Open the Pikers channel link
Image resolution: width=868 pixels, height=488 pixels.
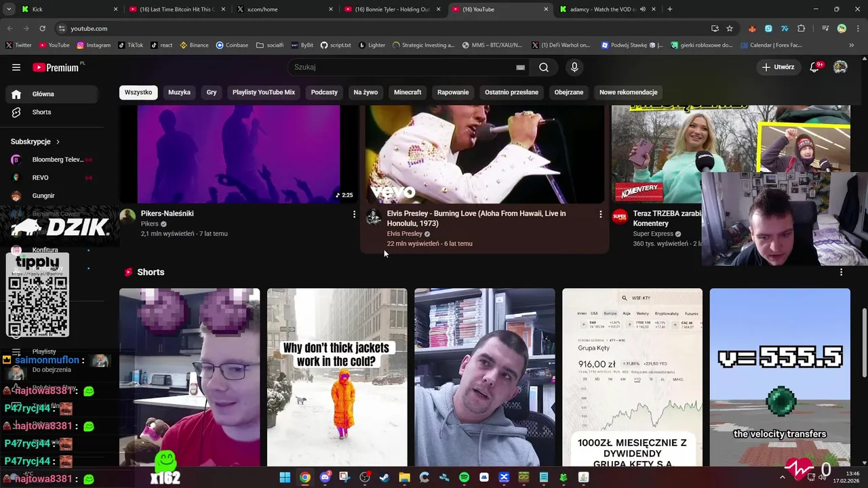[x=149, y=224]
